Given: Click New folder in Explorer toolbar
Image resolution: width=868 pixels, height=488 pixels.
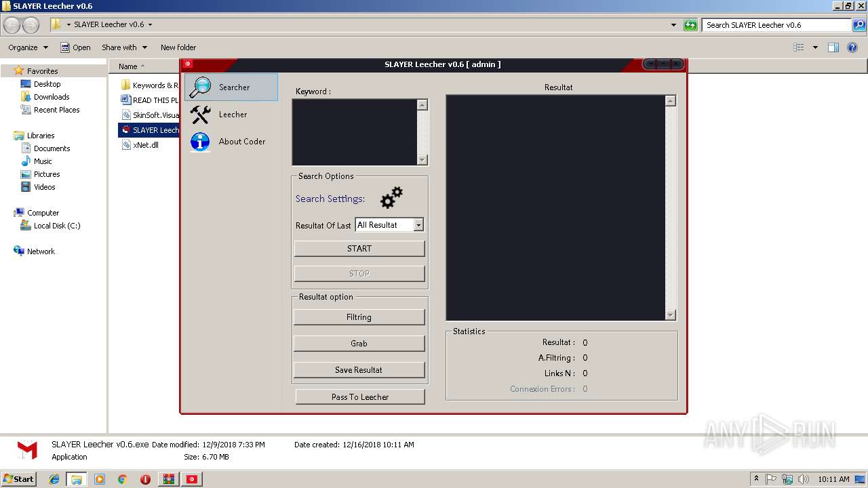Looking at the screenshot, I should 178,47.
